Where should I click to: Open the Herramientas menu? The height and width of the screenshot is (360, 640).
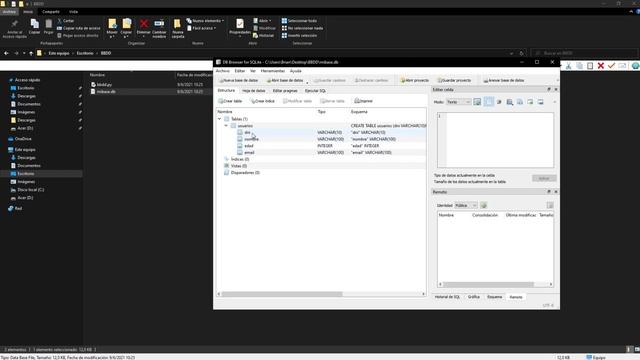point(273,71)
